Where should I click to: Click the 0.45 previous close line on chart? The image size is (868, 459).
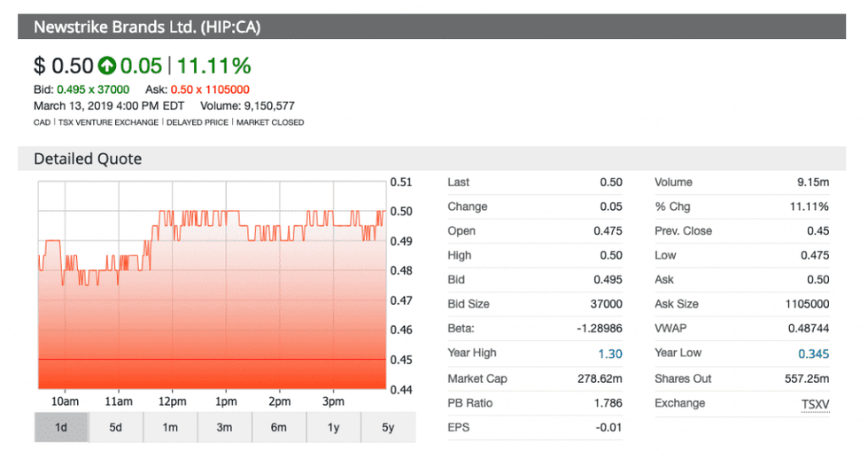pyautogui.click(x=213, y=359)
